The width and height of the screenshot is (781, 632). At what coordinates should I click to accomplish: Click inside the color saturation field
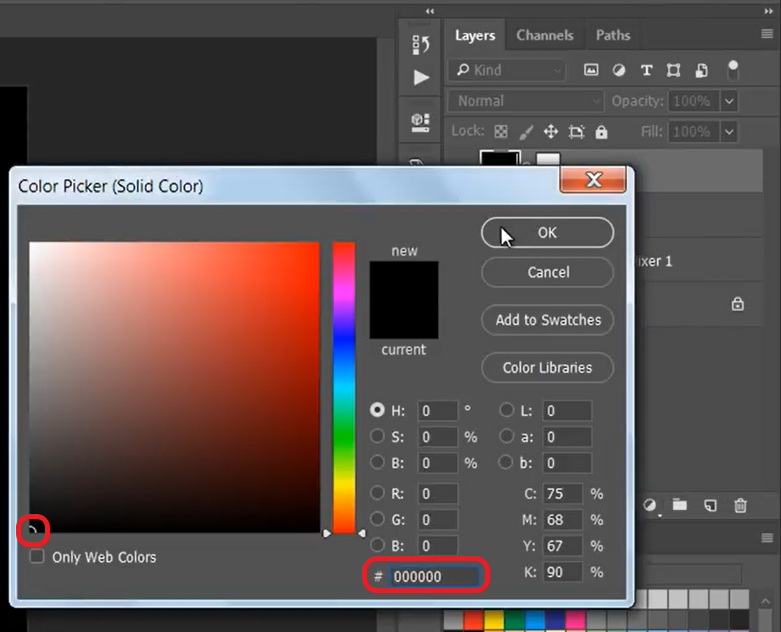click(174, 387)
